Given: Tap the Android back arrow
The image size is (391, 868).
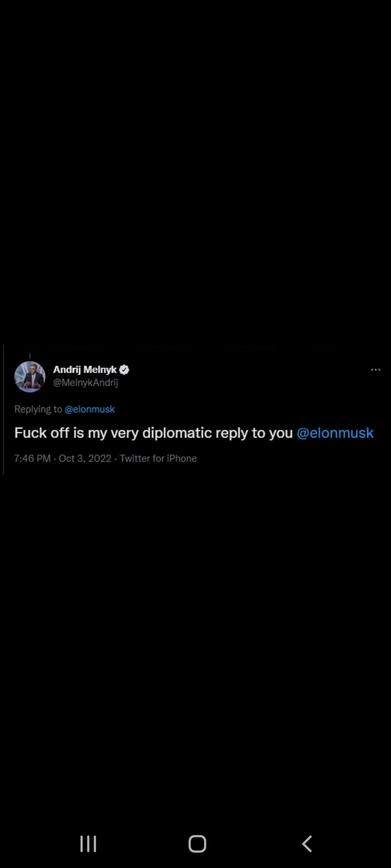Looking at the screenshot, I should click(x=307, y=844).
